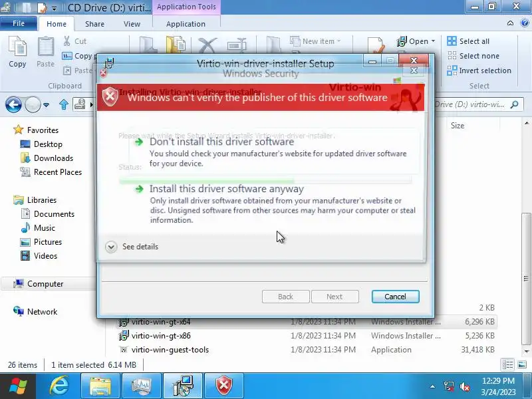Select the virtio-win-gt-x86 file
The width and height of the screenshot is (532, 399).
click(x=161, y=336)
